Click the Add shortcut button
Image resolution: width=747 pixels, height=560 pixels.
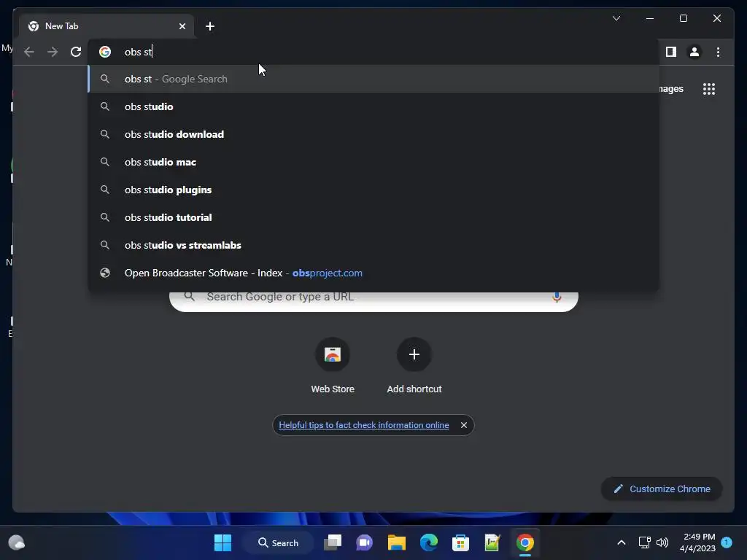(414, 366)
